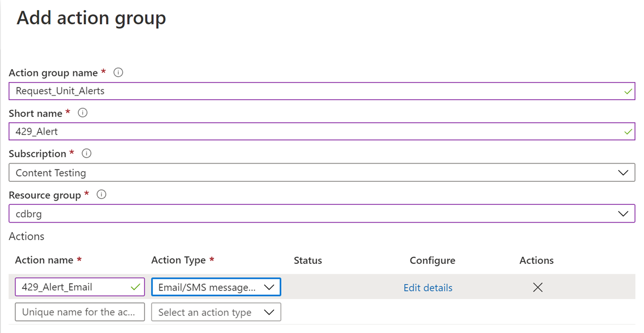
Task: Click the Short name info icon
Action: coord(82,113)
